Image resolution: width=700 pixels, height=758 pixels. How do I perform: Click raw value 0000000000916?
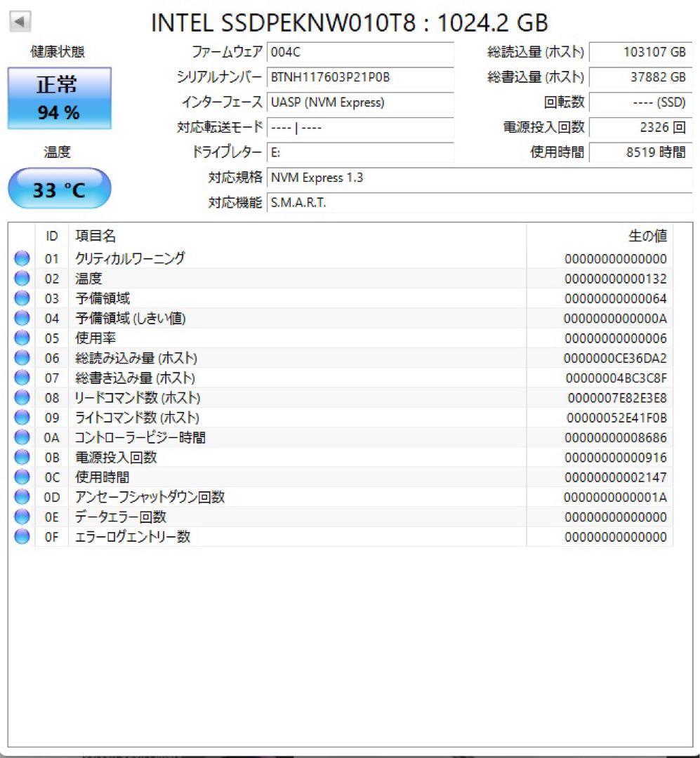tap(615, 458)
